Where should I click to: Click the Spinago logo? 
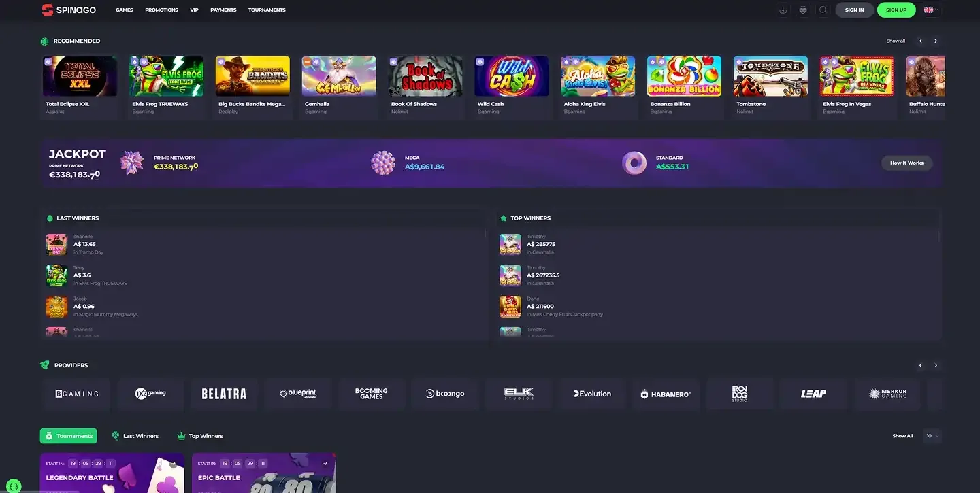point(68,10)
